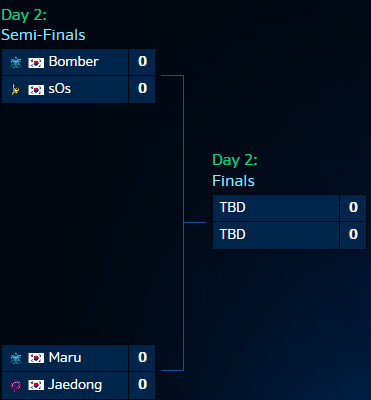371x400 pixels.
Task: Click the Protoss race icon beside sOs
Action: (x=15, y=90)
